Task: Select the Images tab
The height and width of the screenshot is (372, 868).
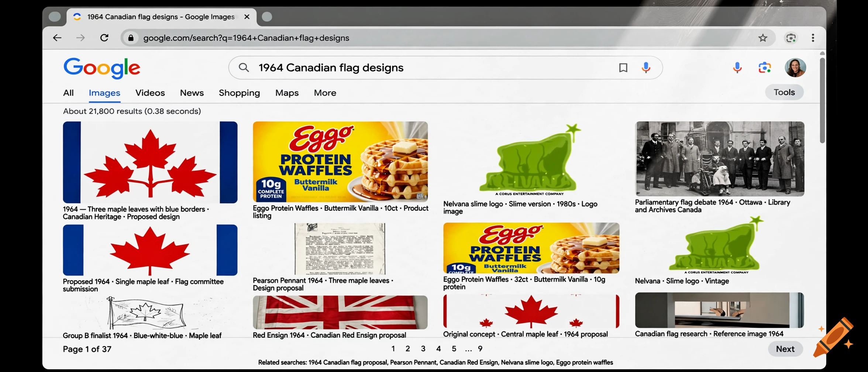Action: tap(104, 93)
